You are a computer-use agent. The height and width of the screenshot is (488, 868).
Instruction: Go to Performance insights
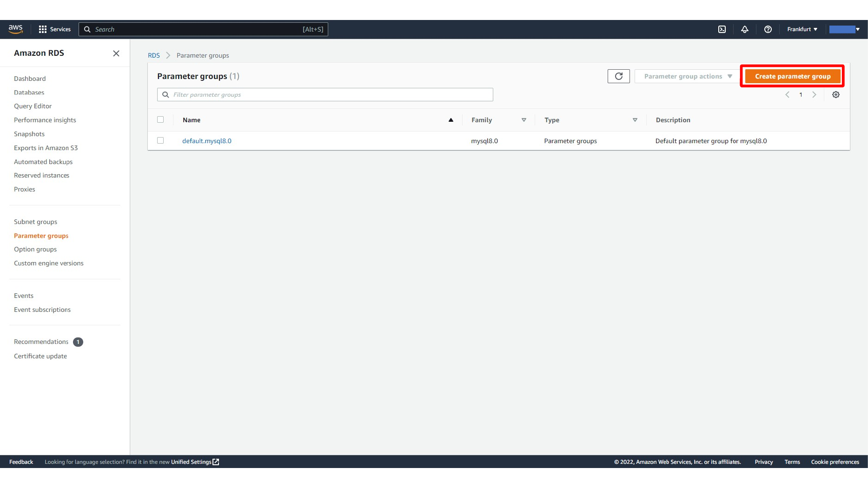pyautogui.click(x=45, y=120)
